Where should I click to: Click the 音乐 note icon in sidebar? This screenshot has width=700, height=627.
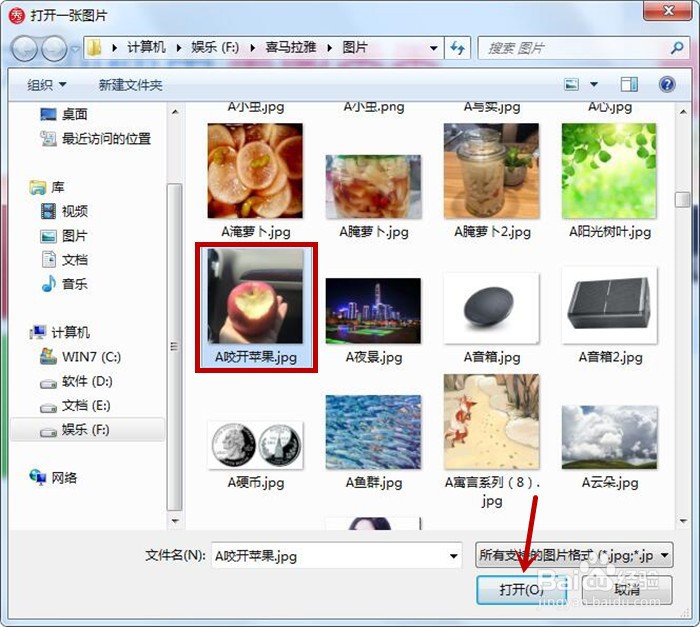[x=48, y=284]
